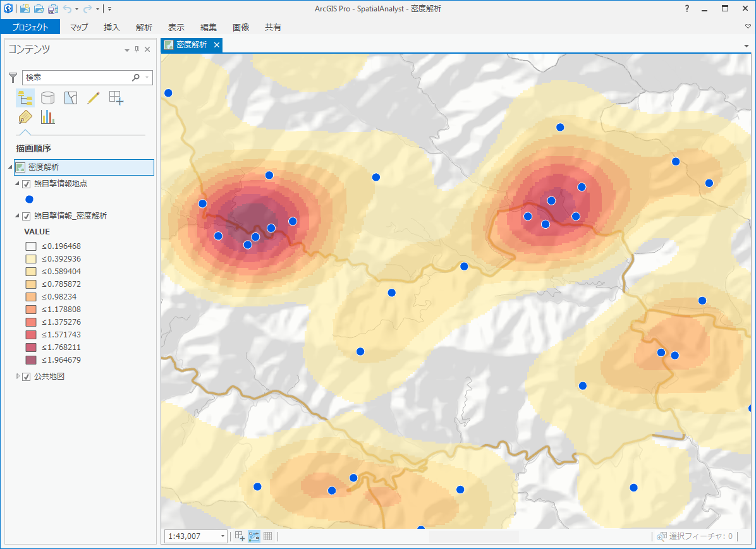Switch to the 解析 ribbon tab
This screenshot has height=549, width=756.
(143, 27)
